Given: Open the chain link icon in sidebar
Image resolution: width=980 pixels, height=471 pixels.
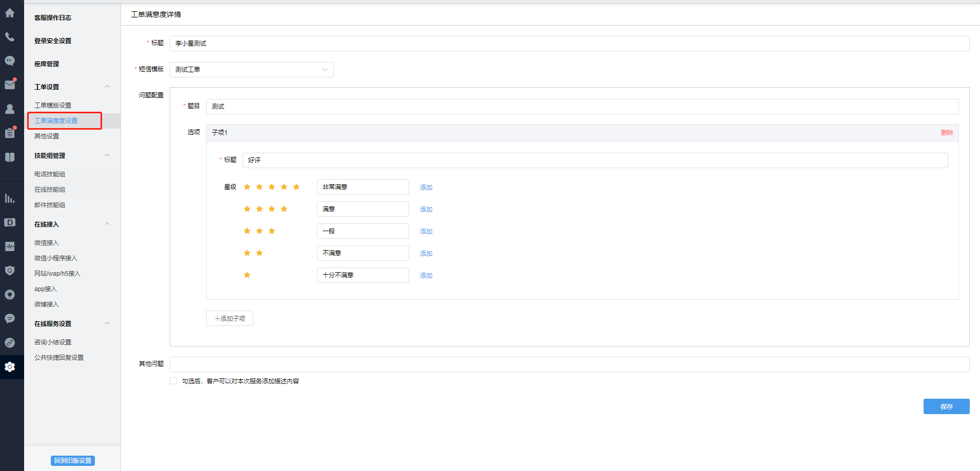Looking at the screenshot, I should pyautogui.click(x=10, y=343).
